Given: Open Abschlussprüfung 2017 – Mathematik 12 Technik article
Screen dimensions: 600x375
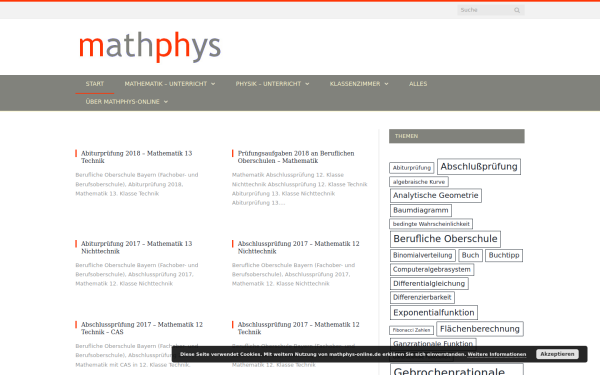Looking at the screenshot, I should (298, 328).
